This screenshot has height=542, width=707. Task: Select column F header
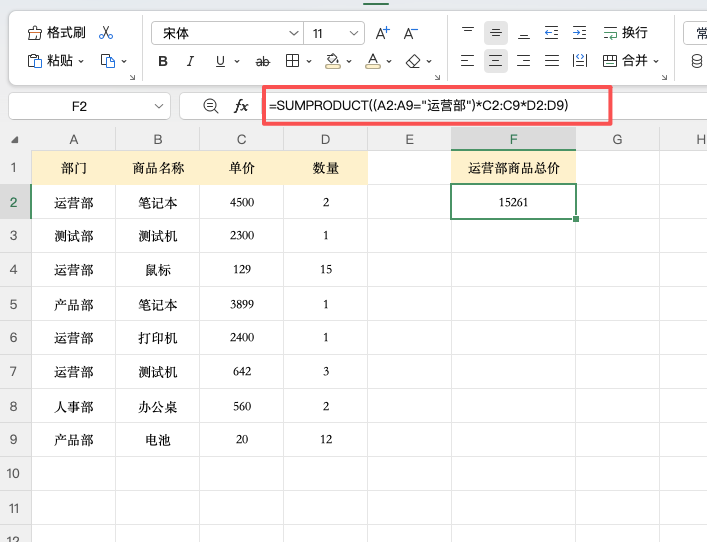514,139
